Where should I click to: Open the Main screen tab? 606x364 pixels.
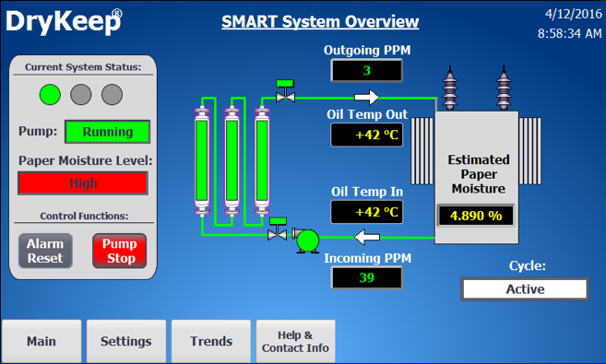[x=42, y=341]
